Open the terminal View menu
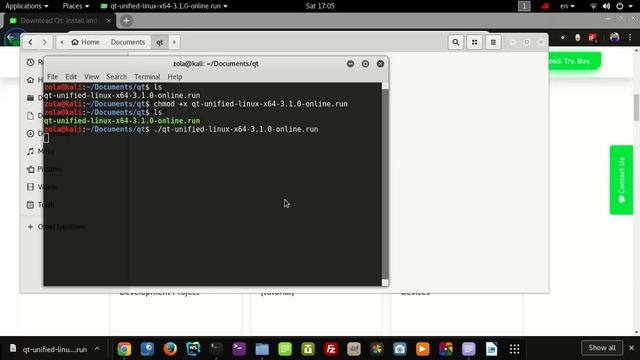The image size is (640, 360). click(x=91, y=77)
